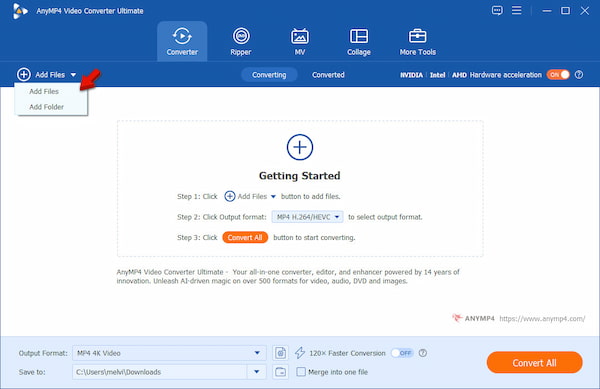The width and height of the screenshot is (600, 389).
Task: Click the AnyMP4 logo in the title bar
Action: point(20,11)
